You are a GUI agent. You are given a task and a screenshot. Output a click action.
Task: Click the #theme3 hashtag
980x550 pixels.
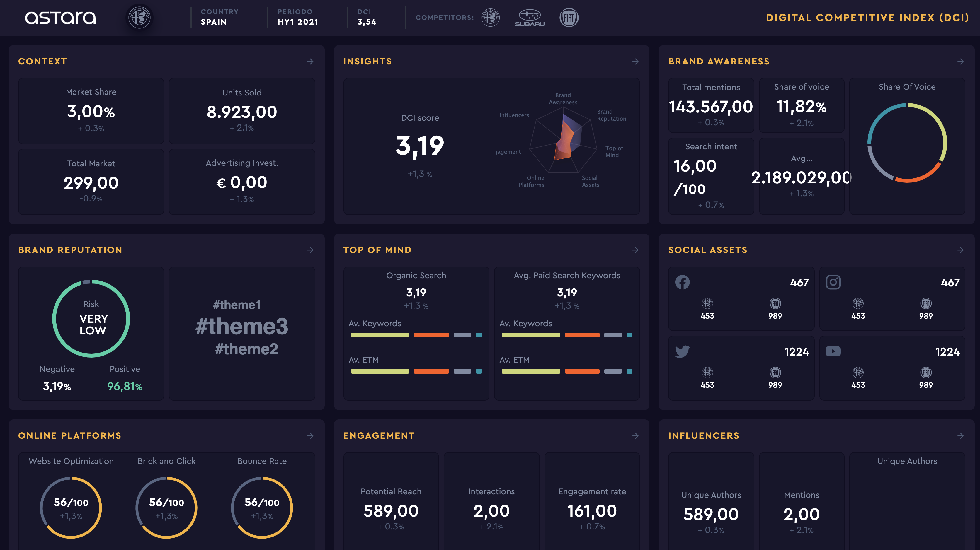point(241,327)
